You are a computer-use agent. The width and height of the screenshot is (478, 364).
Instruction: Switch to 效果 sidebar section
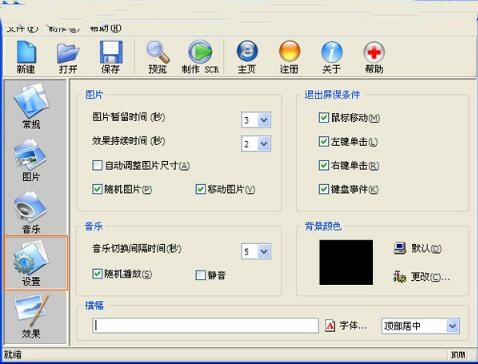point(31,317)
